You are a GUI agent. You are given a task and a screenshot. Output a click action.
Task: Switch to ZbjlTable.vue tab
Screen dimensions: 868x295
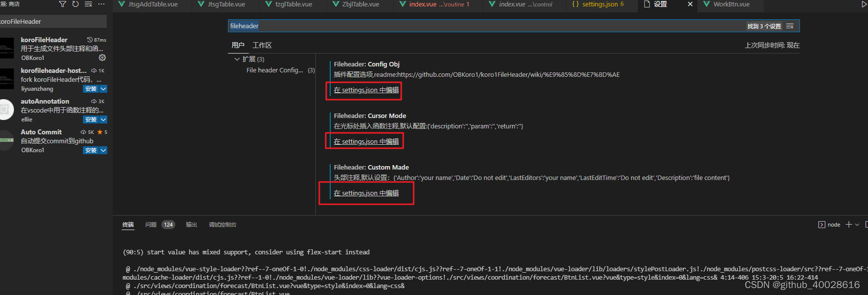[x=361, y=4]
